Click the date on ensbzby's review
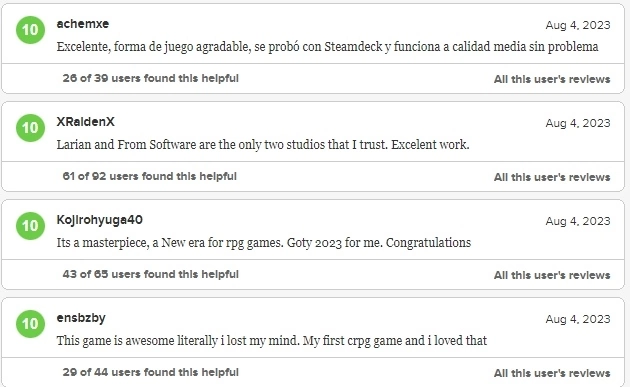Viewport: 630px width, 387px height. pyautogui.click(x=578, y=319)
